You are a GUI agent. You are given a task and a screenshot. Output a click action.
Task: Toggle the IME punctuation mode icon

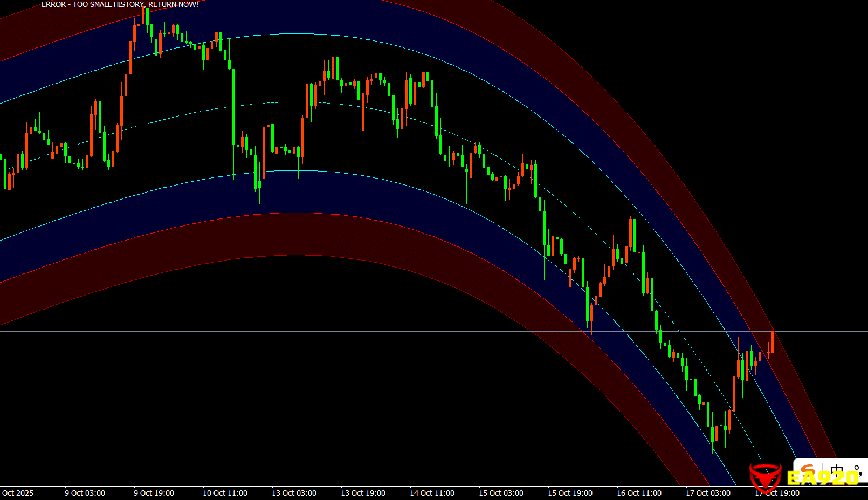[857, 470]
